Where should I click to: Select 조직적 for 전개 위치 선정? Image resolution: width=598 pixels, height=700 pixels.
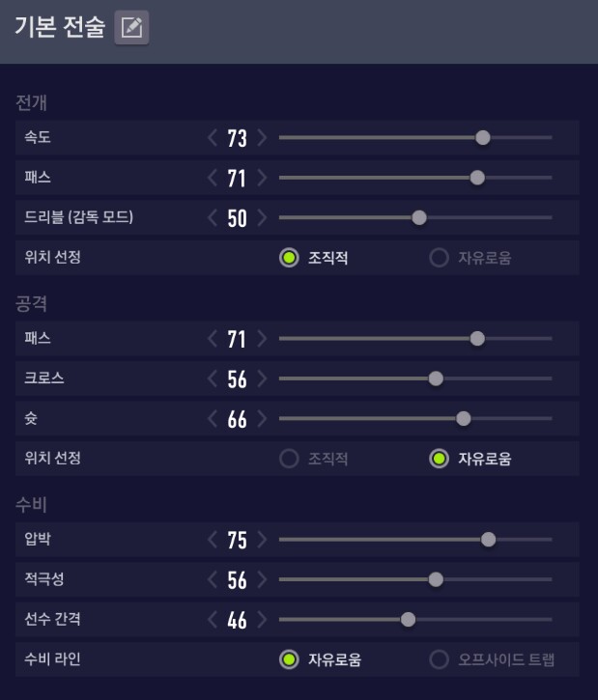(288, 258)
